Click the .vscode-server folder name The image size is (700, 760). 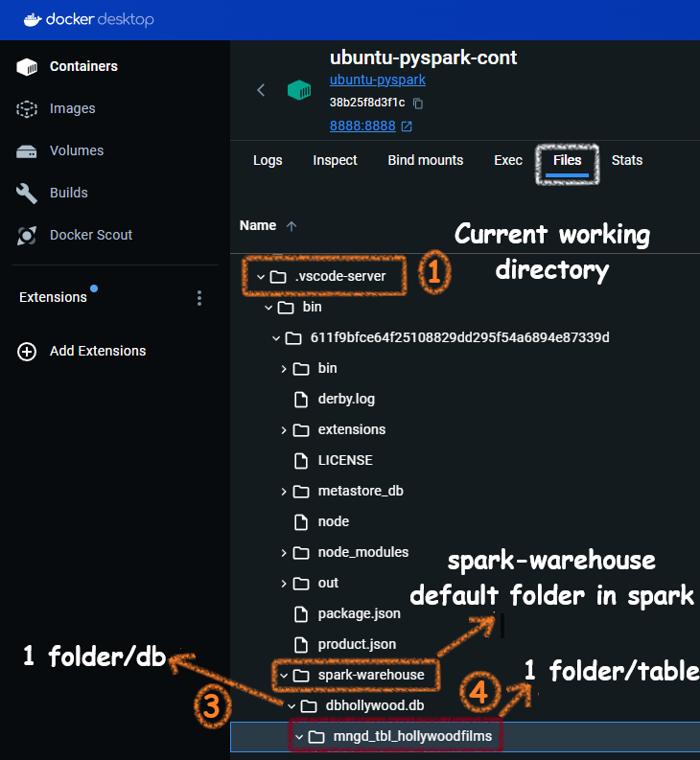340,276
